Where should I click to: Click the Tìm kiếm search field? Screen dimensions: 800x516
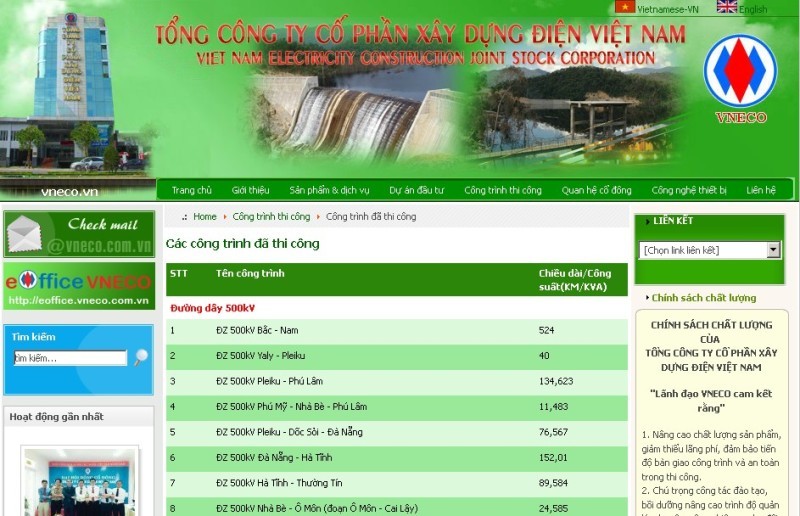click(x=70, y=358)
